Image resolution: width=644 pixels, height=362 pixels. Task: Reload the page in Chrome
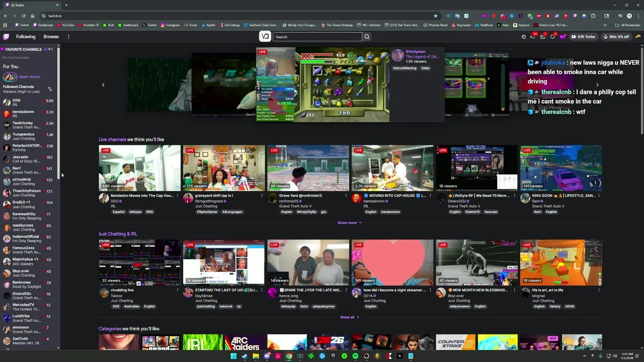pos(24,16)
